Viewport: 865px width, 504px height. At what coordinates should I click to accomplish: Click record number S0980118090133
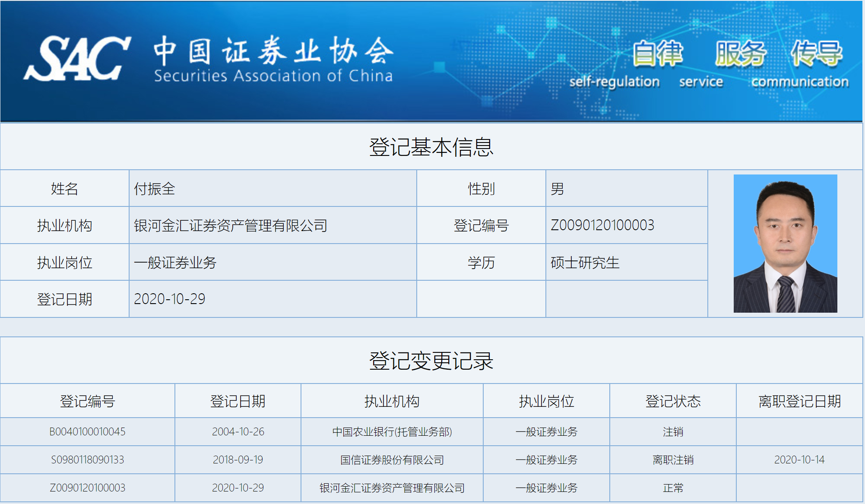(x=87, y=460)
